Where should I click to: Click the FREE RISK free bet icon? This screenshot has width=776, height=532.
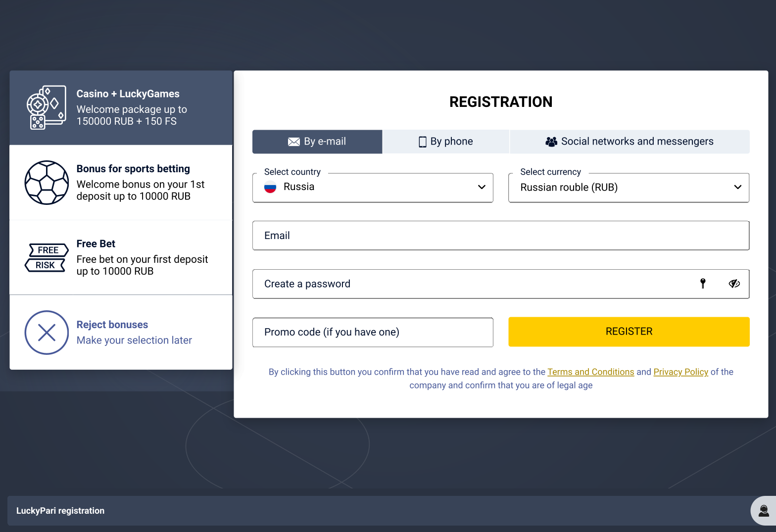coord(47,258)
